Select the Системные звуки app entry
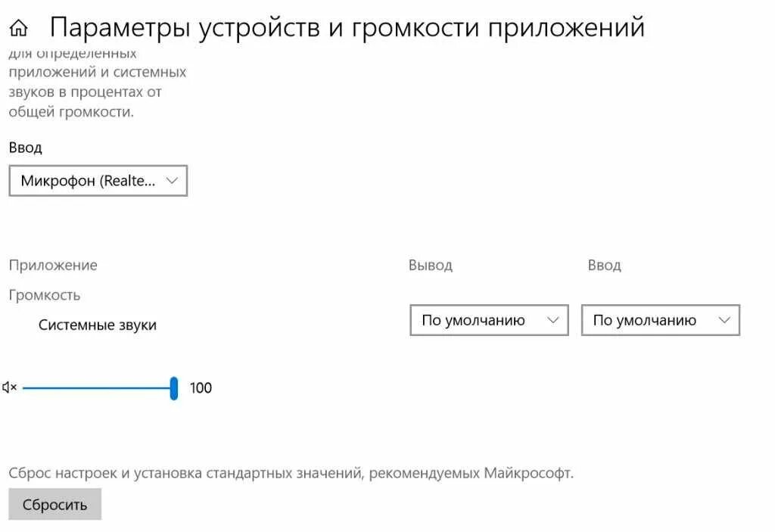 (x=98, y=325)
